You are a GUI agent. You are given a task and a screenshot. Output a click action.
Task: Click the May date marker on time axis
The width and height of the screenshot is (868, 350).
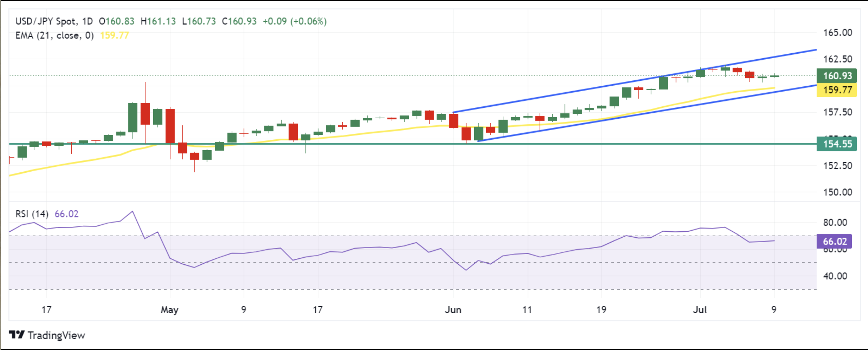coord(169,310)
